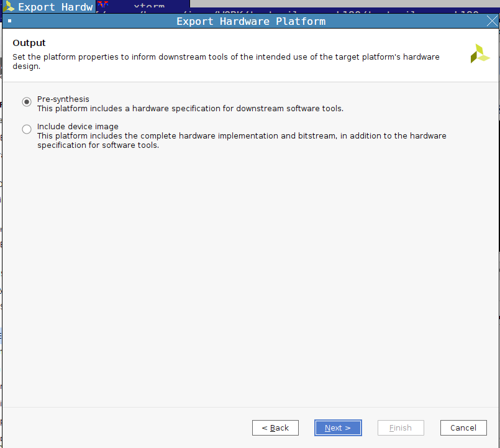Click the Output heading text
The image size is (500, 448).
click(x=29, y=43)
